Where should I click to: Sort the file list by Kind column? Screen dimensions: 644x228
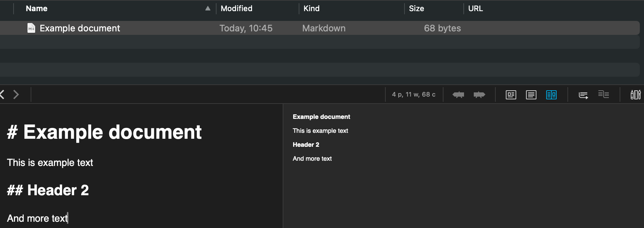point(311,8)
